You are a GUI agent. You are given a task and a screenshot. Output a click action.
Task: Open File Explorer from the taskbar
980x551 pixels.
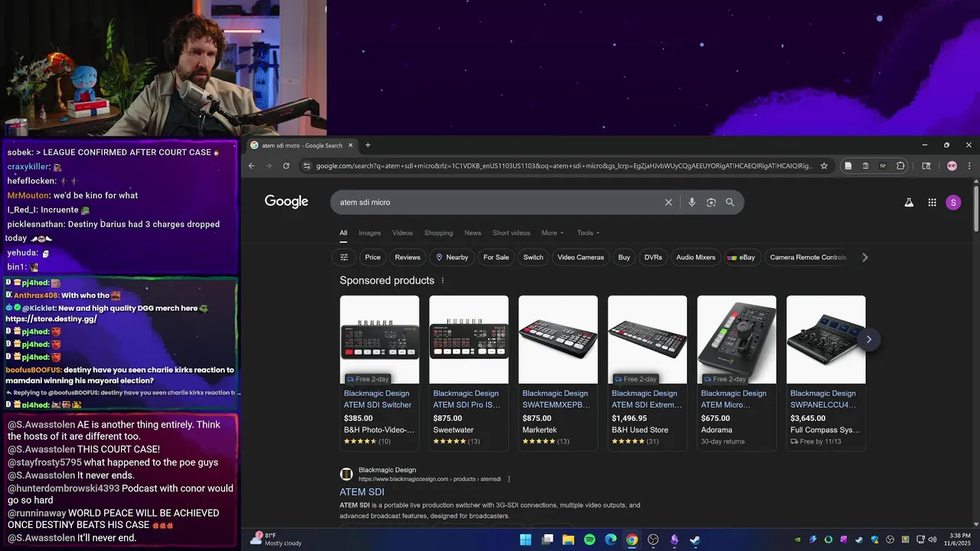pos(568,540)
